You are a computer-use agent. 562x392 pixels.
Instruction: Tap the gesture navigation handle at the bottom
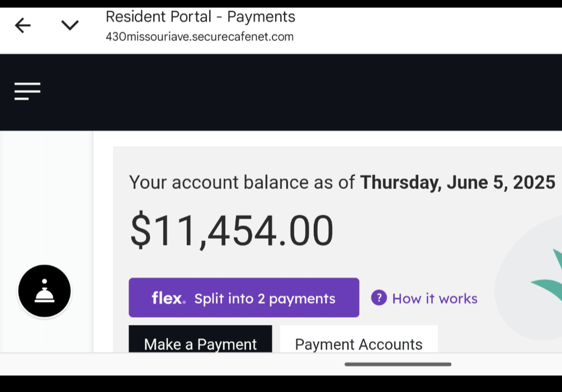(x=398, y=364)
